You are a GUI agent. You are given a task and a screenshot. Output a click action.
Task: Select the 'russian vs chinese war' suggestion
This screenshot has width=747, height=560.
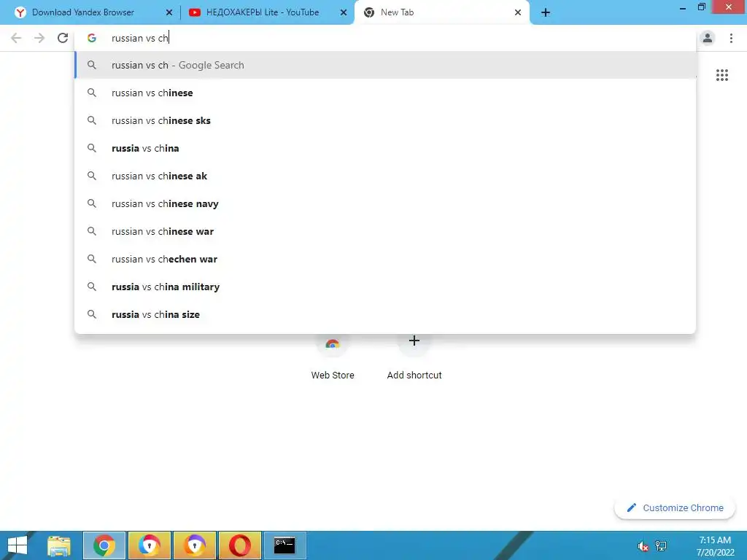[385, 231]
